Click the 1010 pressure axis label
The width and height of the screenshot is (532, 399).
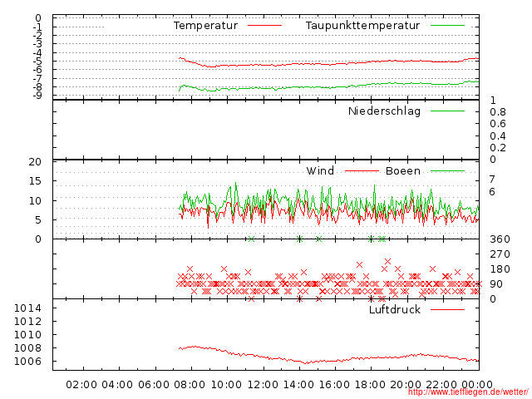click(27, 334)
